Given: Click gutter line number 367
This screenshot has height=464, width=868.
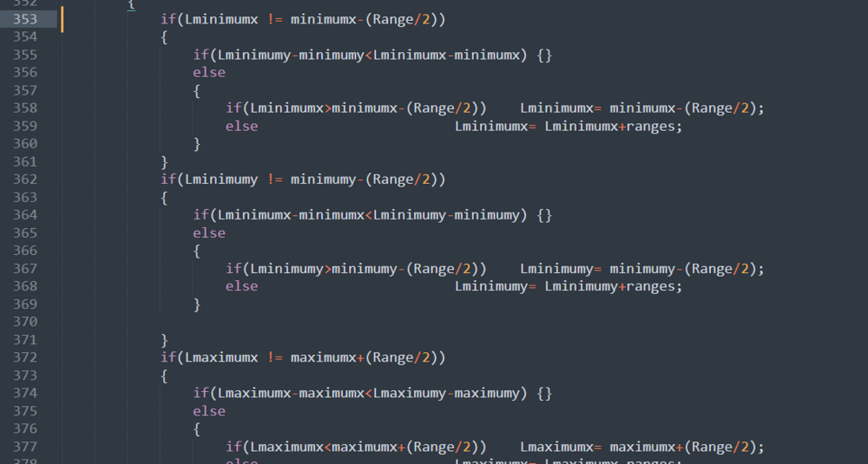Looking at the screenshot, I should click(x=25, y=268).
